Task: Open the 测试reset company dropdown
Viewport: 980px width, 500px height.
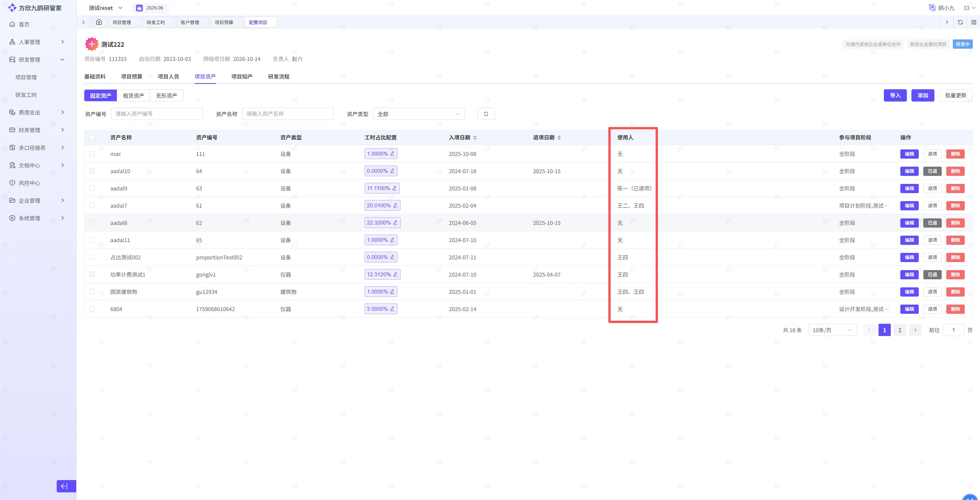Action: click(106, 8)
